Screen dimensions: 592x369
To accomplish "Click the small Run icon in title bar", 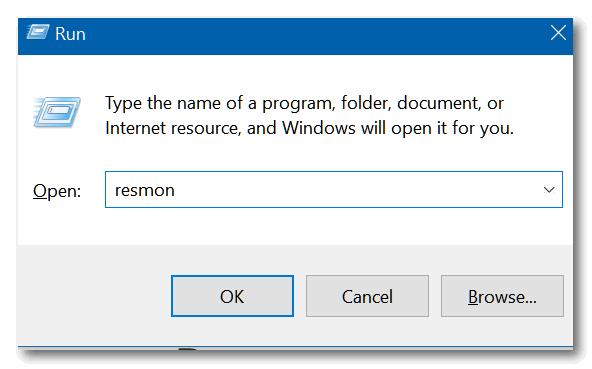I will point(38,32).
